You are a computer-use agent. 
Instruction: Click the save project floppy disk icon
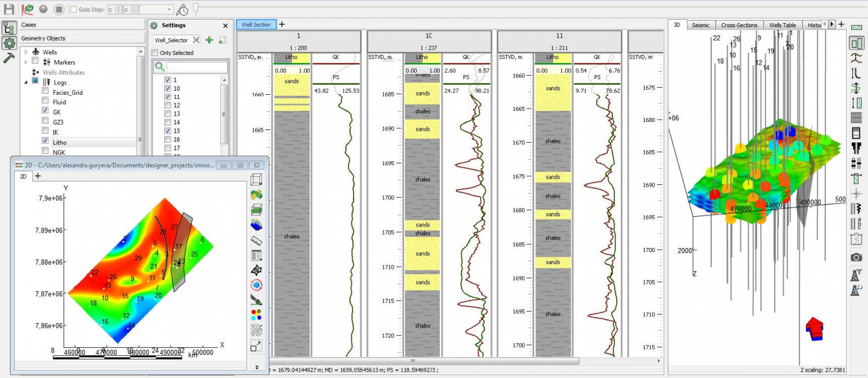(9, 9)
